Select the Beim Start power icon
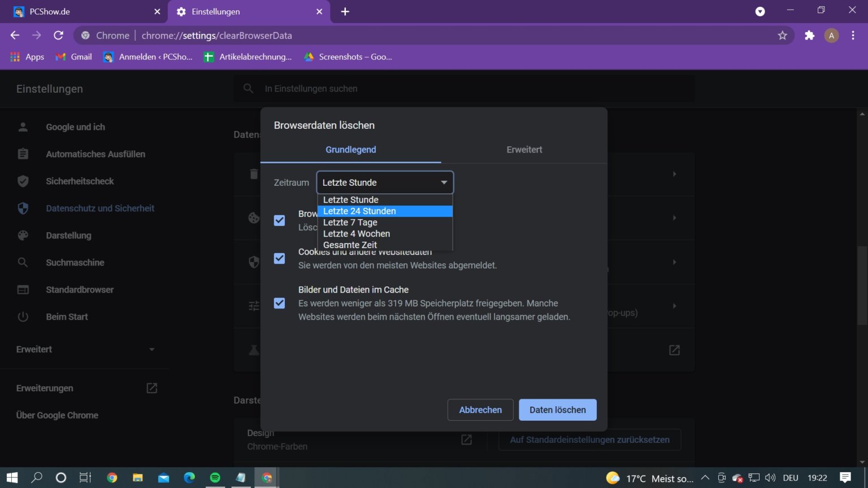The height and width of the screenshot is (488, 868). tap(23, 316)
